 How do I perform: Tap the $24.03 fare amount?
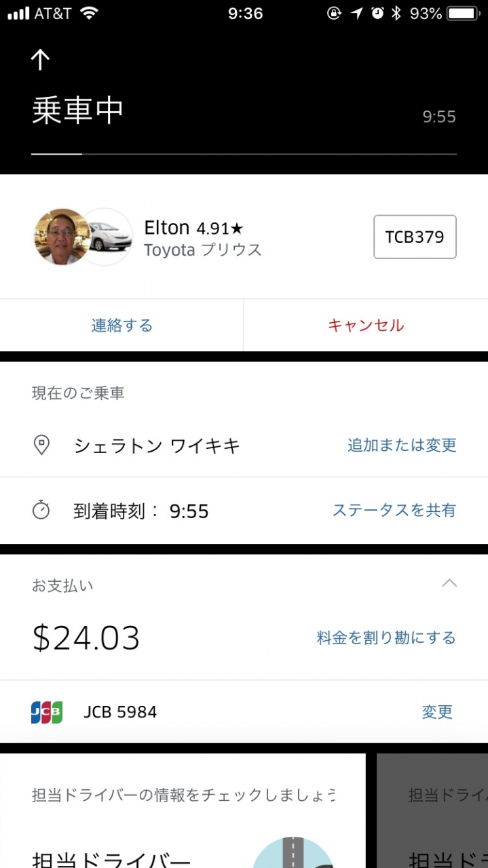click(86, 638)
